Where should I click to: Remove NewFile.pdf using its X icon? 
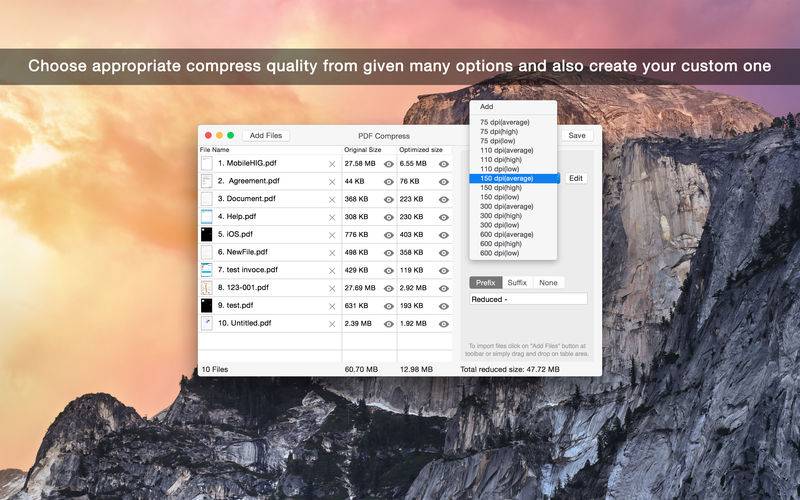(x=332, y=253)
